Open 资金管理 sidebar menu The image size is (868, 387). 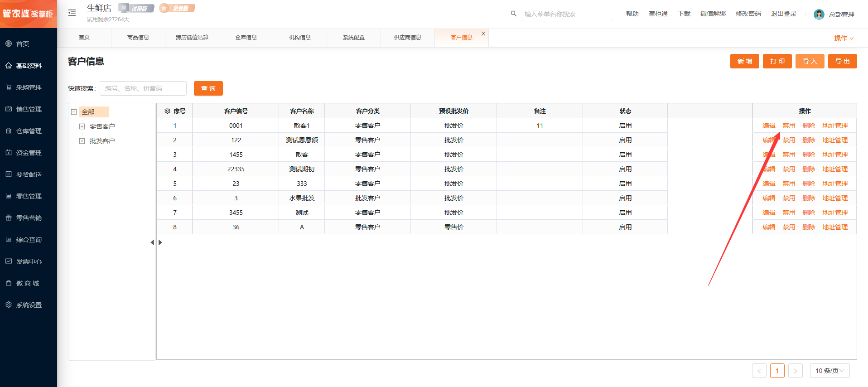click(x=29, y=153)
